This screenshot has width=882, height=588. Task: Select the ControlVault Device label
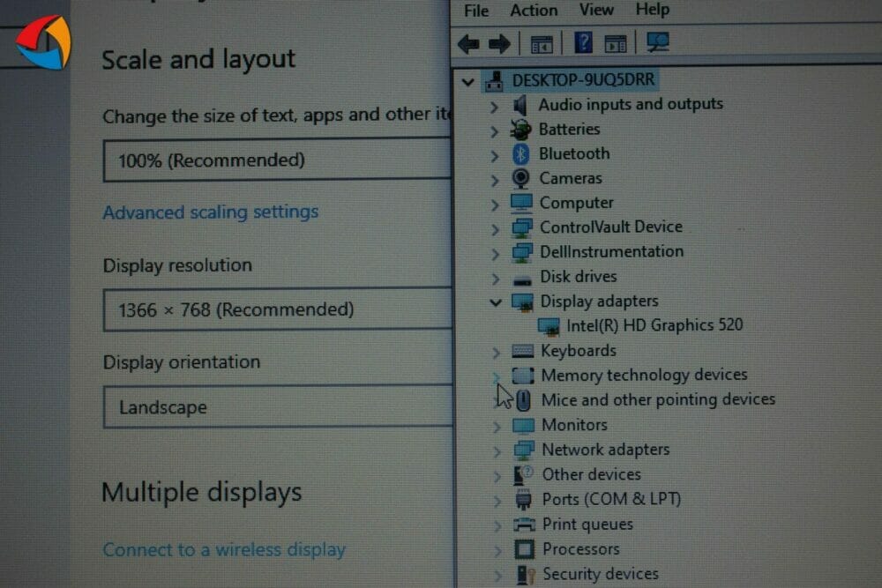611,227
